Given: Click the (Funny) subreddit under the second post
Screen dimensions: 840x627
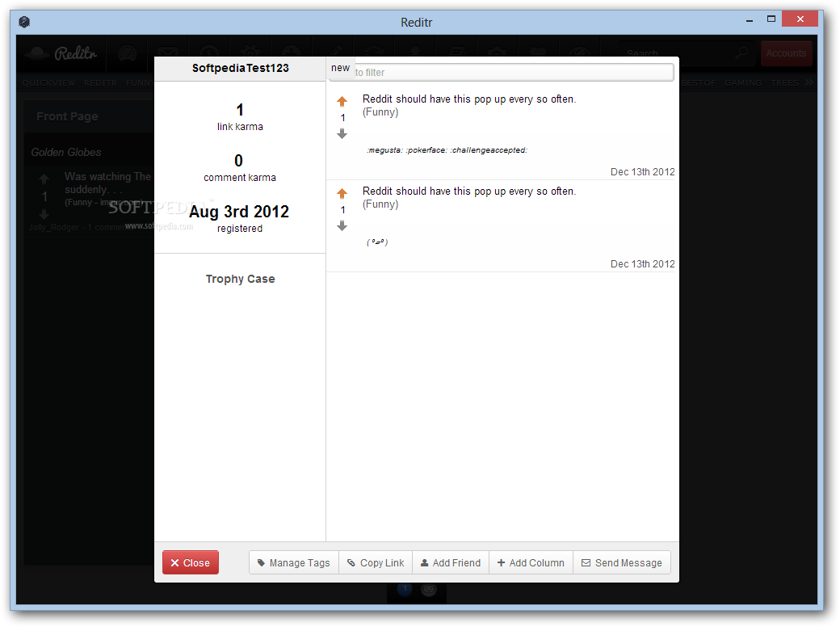Looking at the screenshot, I should [x=380, y=204].
